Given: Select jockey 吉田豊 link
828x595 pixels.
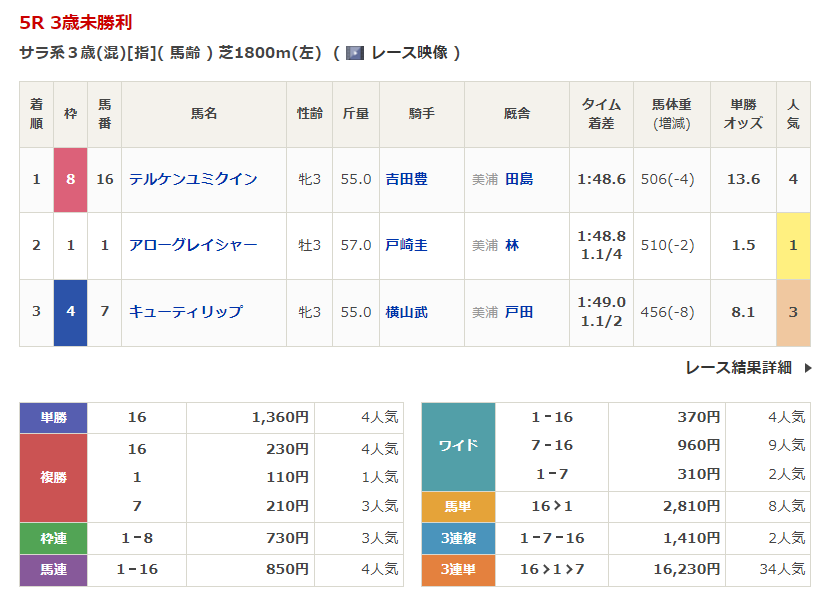Looking at the screenshot, I should [x=406, y=179].
